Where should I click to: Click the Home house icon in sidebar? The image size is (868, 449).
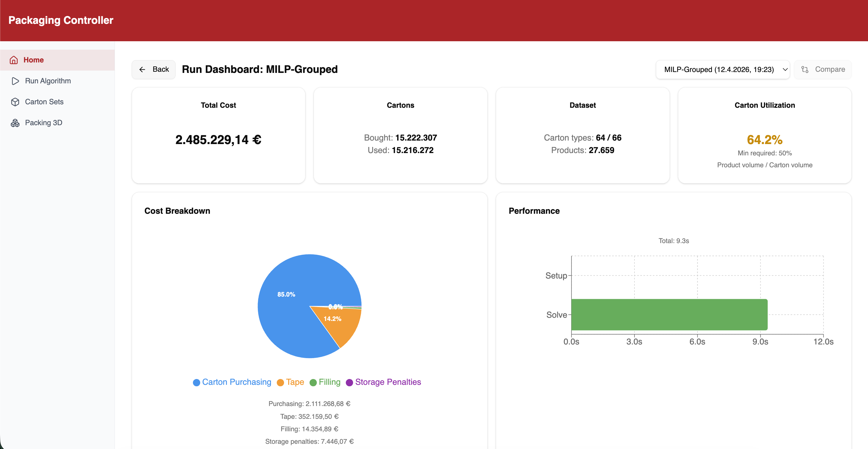pos(14,60)
